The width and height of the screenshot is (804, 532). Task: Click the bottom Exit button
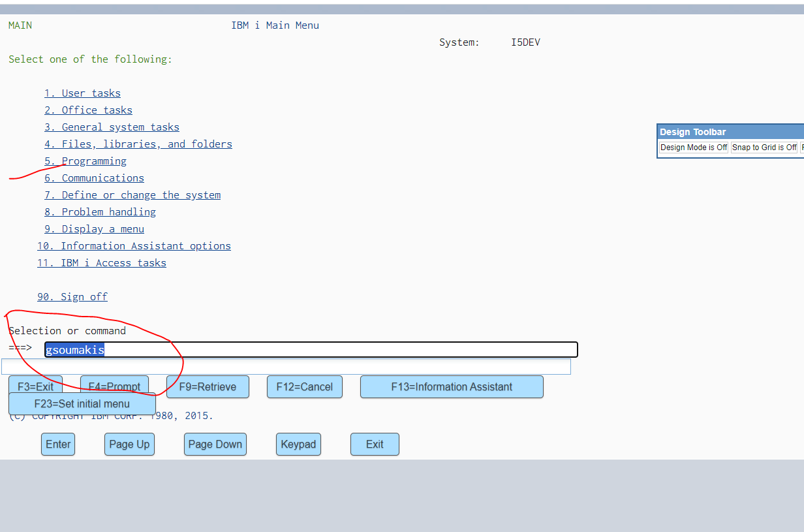[375, 444]
